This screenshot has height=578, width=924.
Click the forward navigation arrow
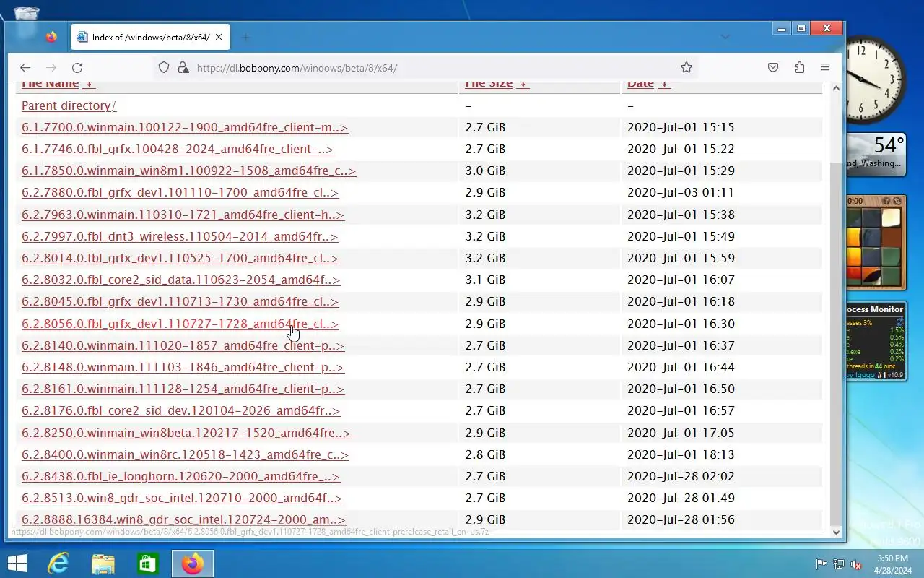tap(51, 67)
